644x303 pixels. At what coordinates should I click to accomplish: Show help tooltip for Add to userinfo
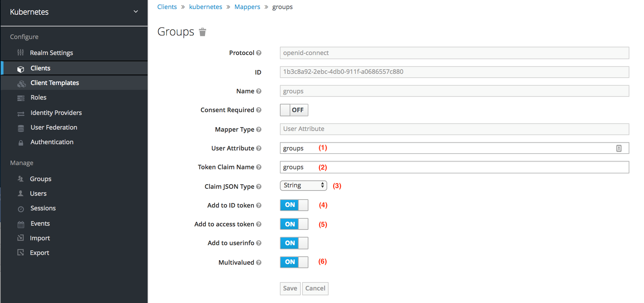(259, 243)
